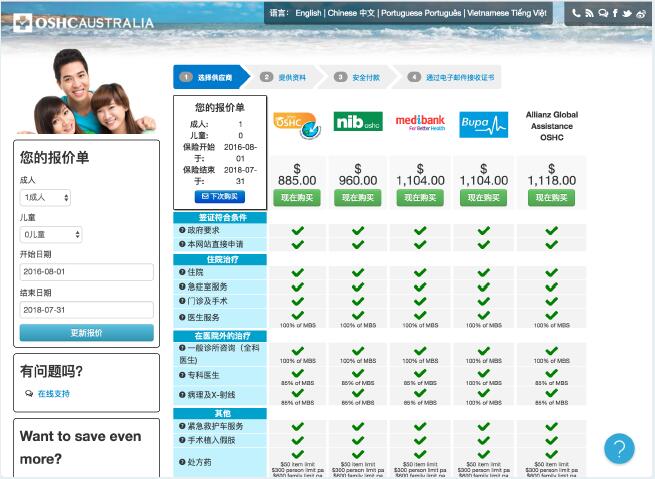655x479 pixels.
Task: Click the chat bubbles icon in the header
Action: 603,13
